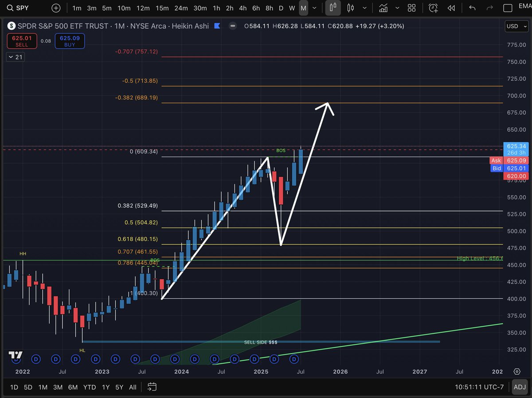The image size is (532, 398).
Task: Open the 10:51:11 UTC-7 timezone menu
Action: click(x=479, y=387)
